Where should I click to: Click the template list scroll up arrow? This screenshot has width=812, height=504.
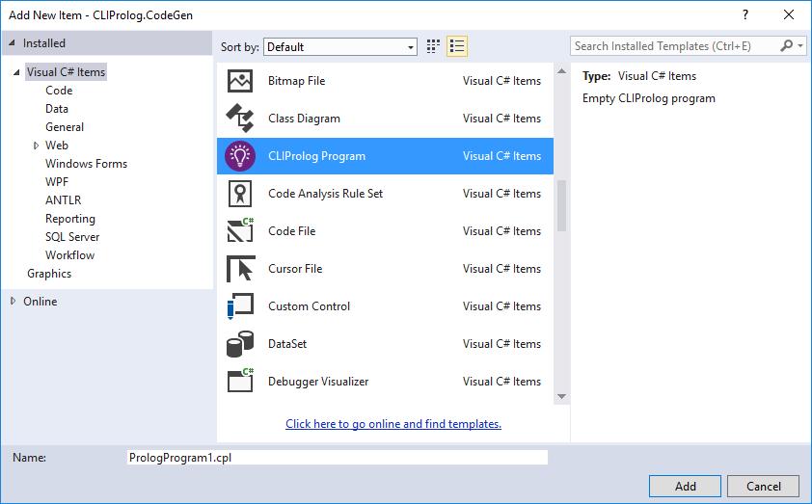point(562,71)
